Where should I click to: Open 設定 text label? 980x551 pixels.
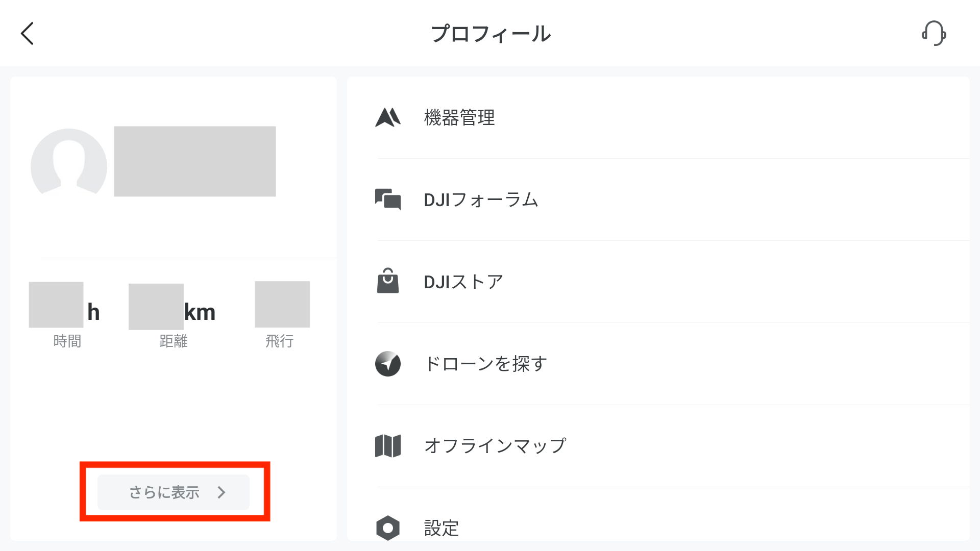pyautogui.click(x=442, y=528)
